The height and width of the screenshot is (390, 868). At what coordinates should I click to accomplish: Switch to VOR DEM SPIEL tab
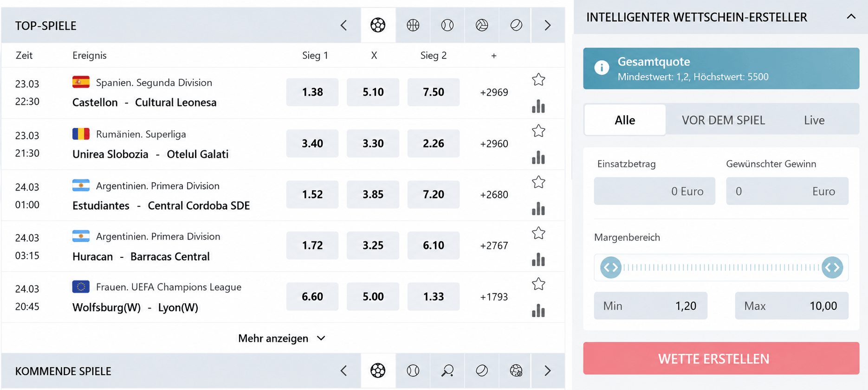coord(723,120)
